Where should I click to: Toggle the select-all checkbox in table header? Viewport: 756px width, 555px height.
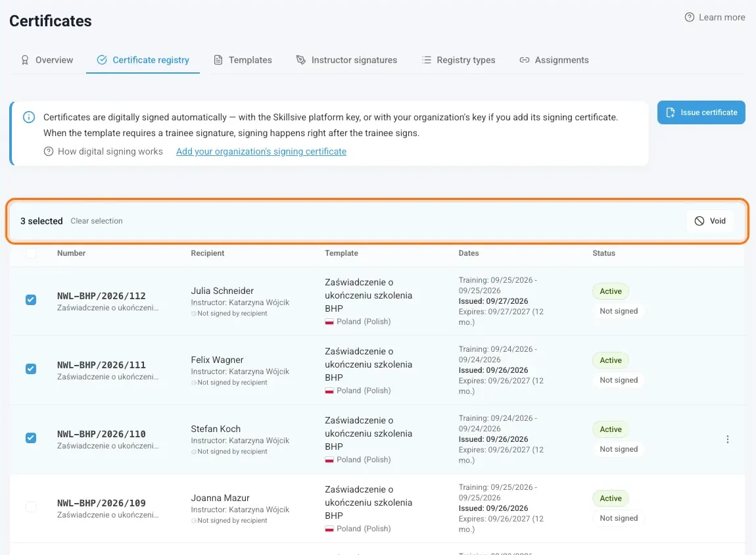31,253
